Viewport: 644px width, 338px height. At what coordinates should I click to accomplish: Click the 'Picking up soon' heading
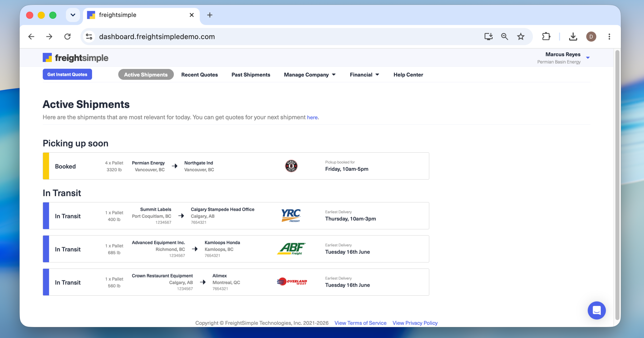coord(75,143)
